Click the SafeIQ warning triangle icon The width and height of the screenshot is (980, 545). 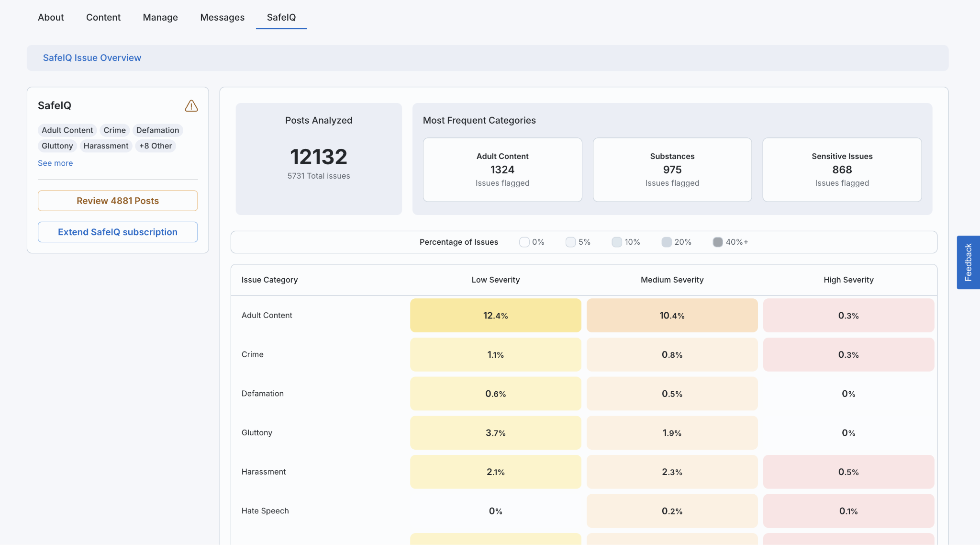[x=191, y=106]
